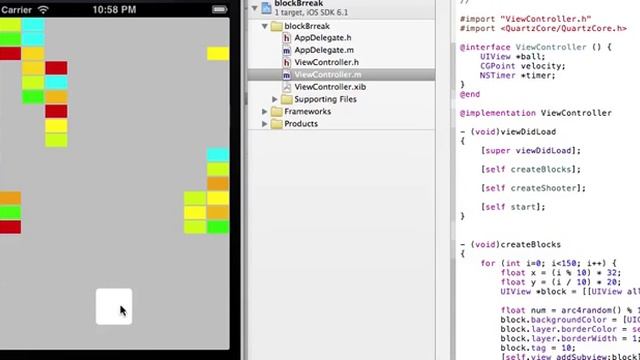The height and width of the screenshot is (360, 640).
Task: Click the Carrier label in simulator
Action: point(16,10)
